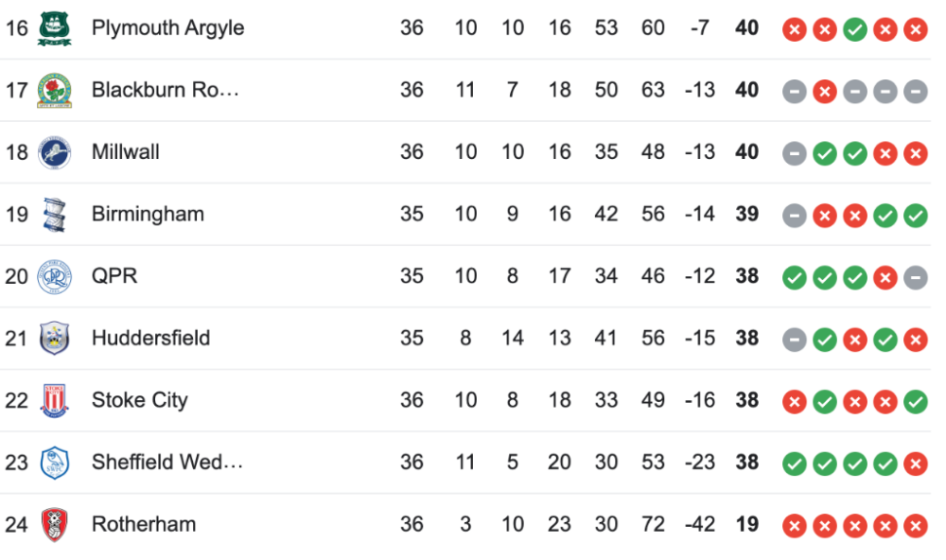Click Sheffield Wednesday's red loss form icon
946x560 pixels.
coord(915,464)
